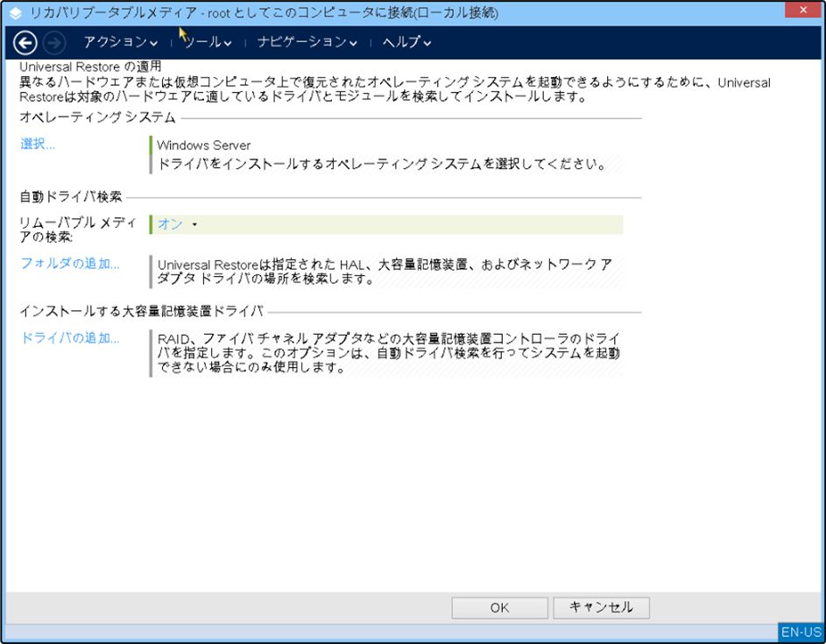
Task: Click the フォルダの追加... link
Action: [x=70, y=263]
